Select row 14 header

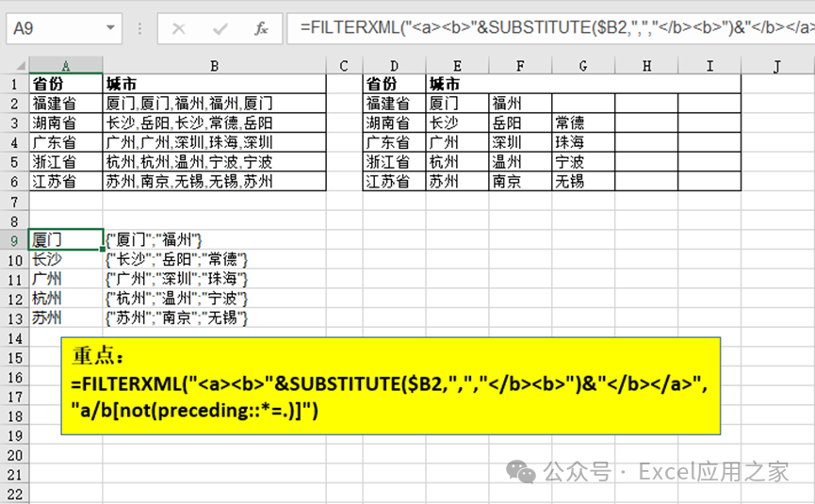click(x=14, y=338)
